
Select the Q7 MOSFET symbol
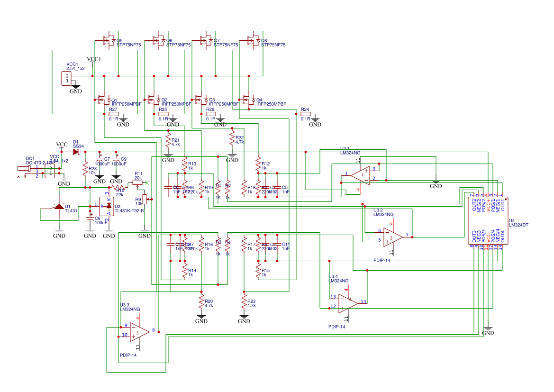pyautogui.click(x=205, y=40)
